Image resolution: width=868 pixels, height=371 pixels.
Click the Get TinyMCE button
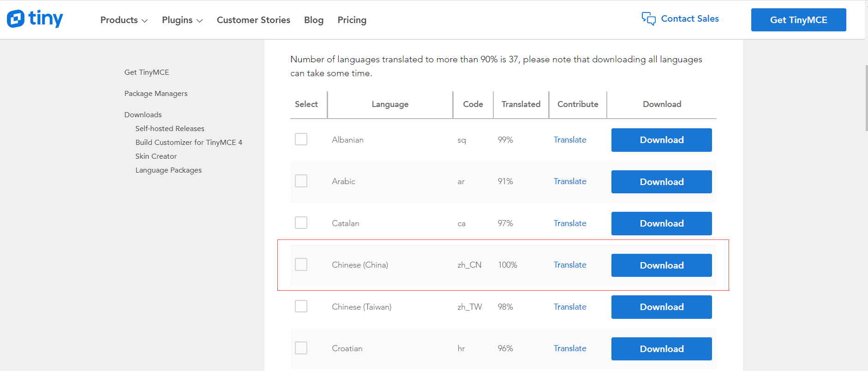(x=798, y=20)
